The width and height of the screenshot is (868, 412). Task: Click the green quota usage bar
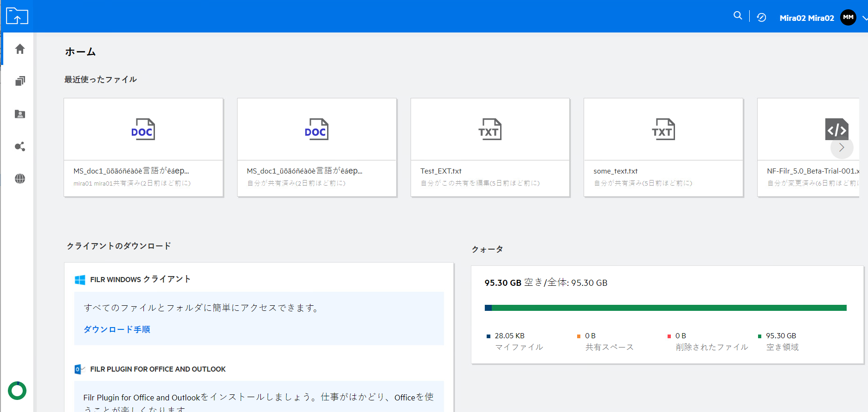point(668,308)
